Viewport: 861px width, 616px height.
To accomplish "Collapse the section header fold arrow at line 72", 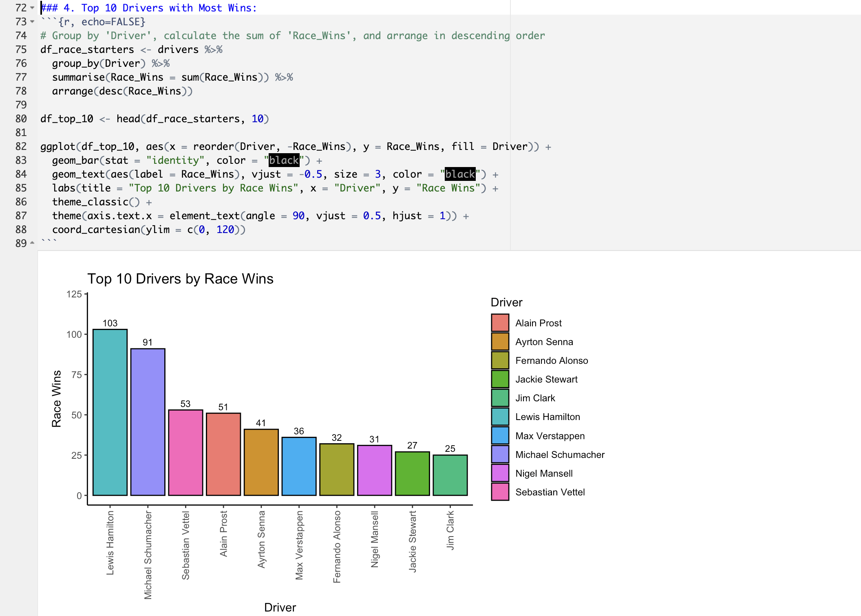I will tap(32, 8).
